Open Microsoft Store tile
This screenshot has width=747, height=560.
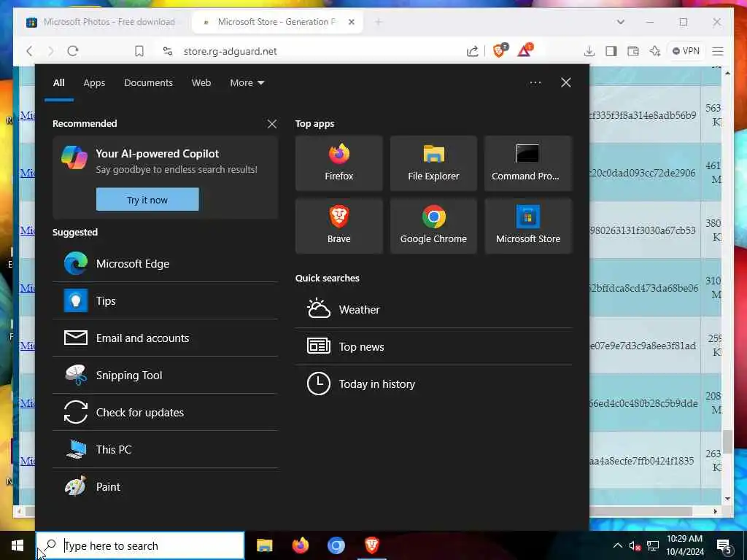[x=528, y=226]
